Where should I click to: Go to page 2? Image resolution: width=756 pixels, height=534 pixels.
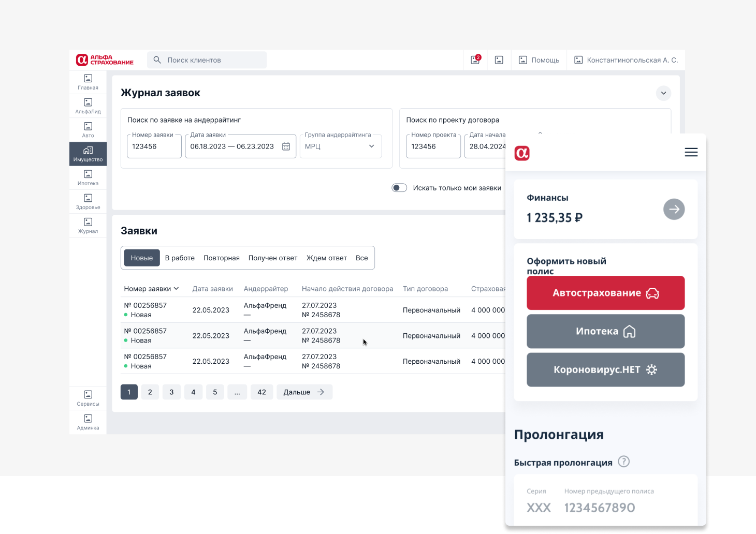[150, 392]
